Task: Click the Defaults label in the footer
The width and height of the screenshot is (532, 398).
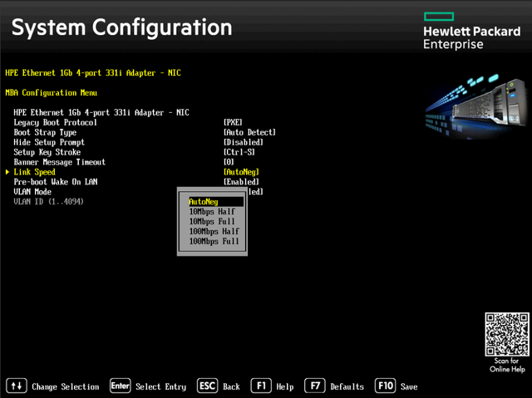Action: (347, 387)
